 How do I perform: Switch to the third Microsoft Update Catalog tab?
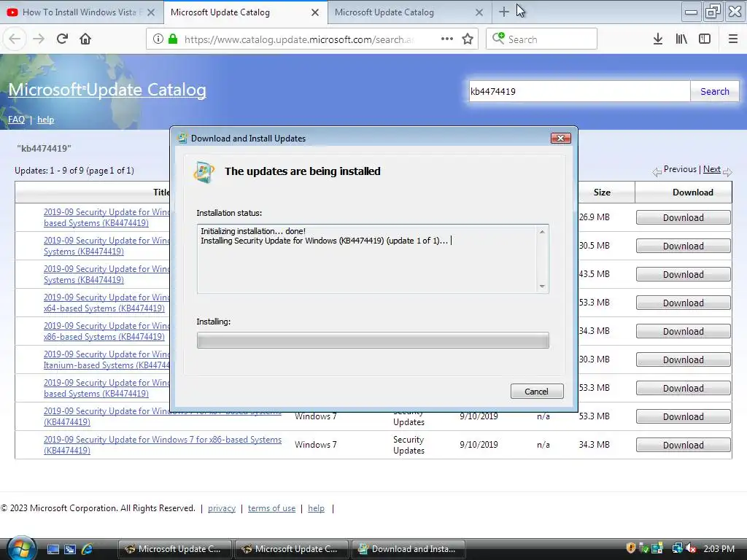click(x=410, y=12)
